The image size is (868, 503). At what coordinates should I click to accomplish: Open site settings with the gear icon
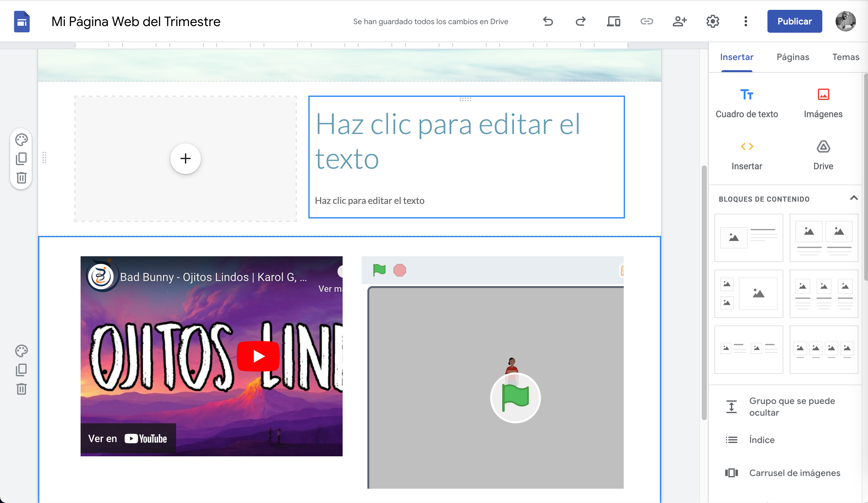pos(712,21)
